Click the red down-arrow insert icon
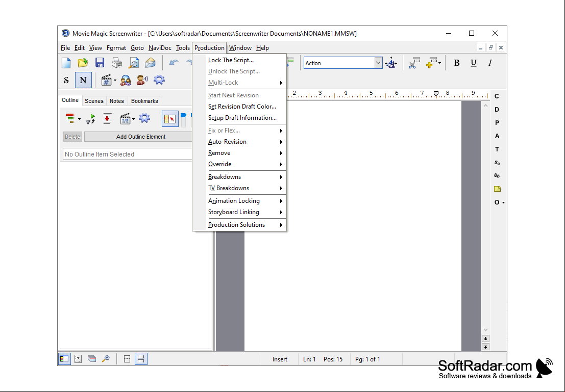Screen dimensions: 565x392 click(x=107, y=118)
